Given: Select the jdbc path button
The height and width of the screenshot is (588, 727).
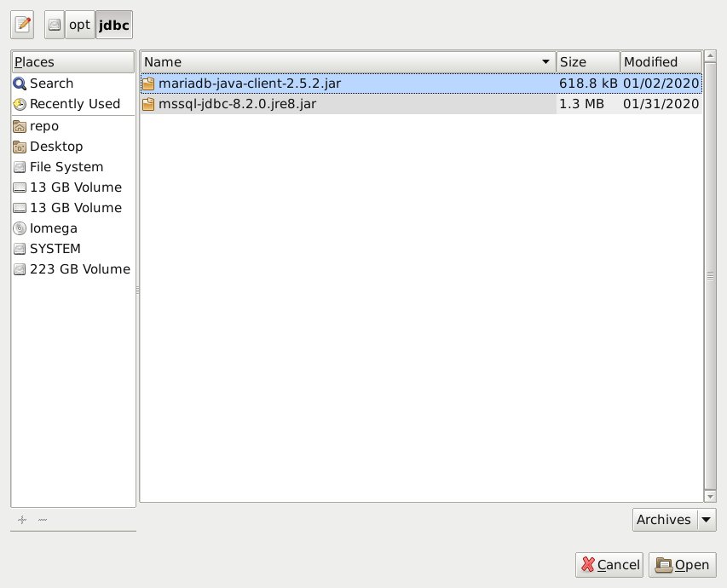Looking at the screenshot, I should [113, 25].
